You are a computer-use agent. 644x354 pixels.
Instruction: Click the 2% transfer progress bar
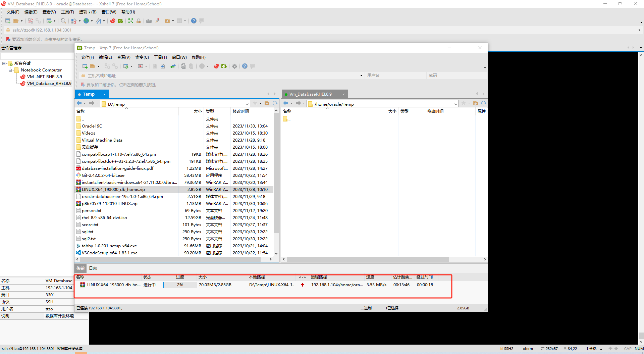click(180, 285)
